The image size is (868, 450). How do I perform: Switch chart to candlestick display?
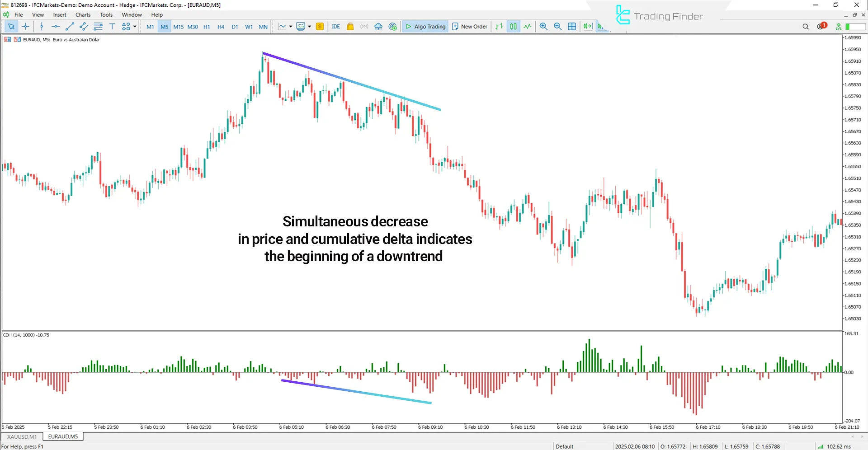[513, 26]
